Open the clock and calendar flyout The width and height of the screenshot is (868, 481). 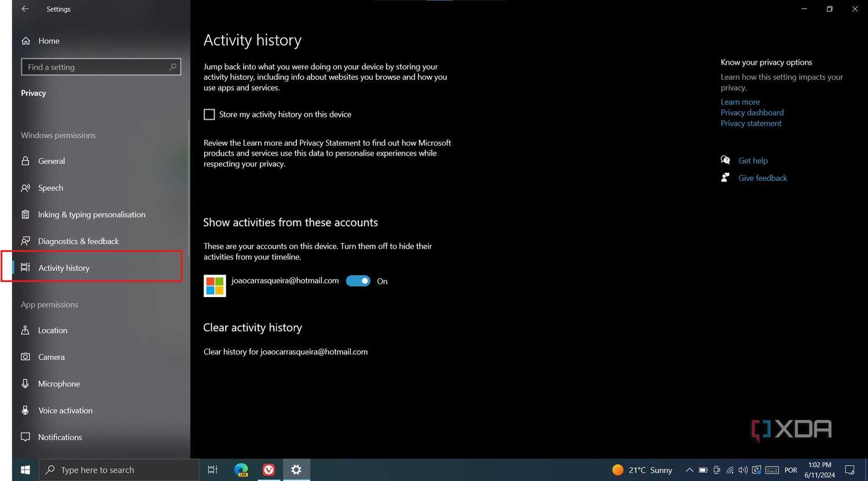tap(819, 470)
